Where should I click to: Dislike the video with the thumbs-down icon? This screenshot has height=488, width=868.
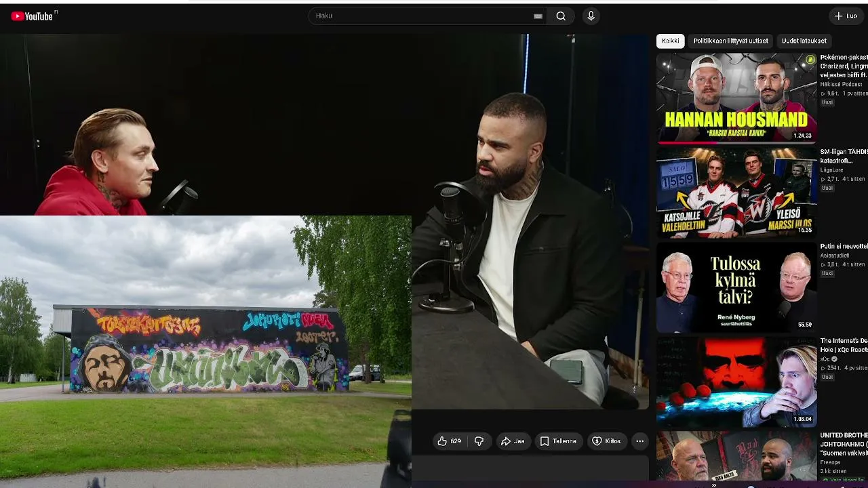[x=479, y=441]
